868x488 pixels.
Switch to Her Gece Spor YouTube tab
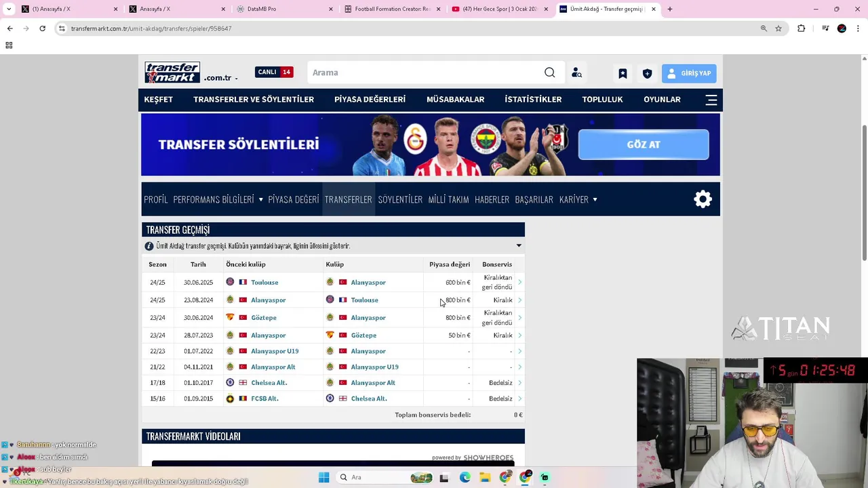click(500, 9)
